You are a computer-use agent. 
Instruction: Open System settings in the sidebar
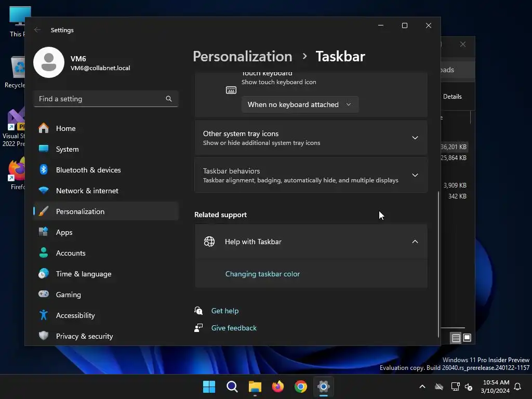click(x=106, y=149)
